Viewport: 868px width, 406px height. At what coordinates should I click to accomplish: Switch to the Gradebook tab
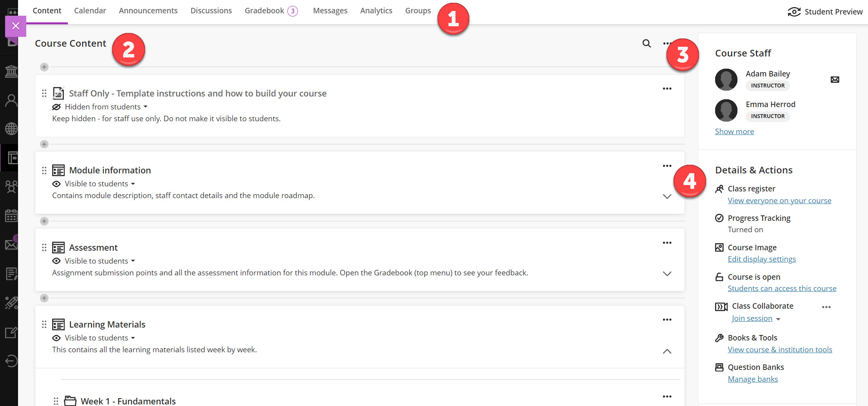point(264,11)
